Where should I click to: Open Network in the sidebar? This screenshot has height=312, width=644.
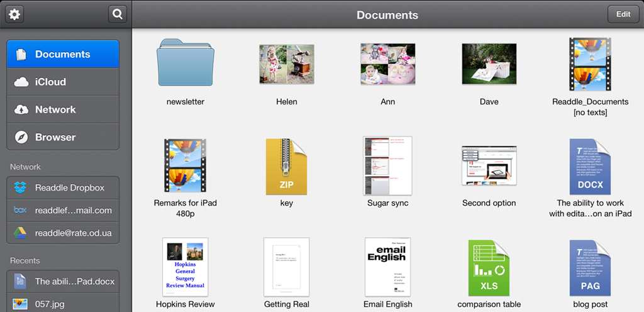coord(63,109)
